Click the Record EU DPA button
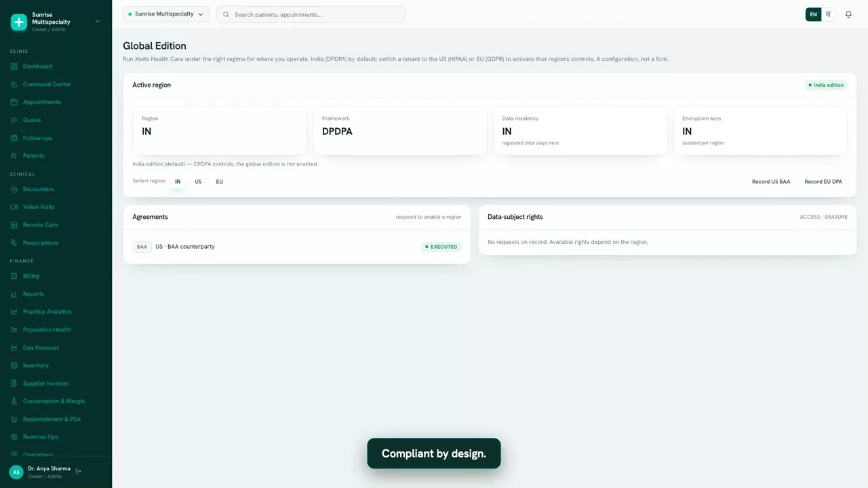This screenshot has width=868, height=488. tap(823, 182)
